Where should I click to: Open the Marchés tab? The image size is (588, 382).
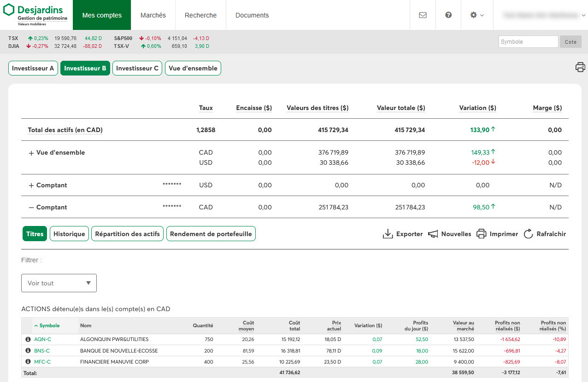[153, 15]
